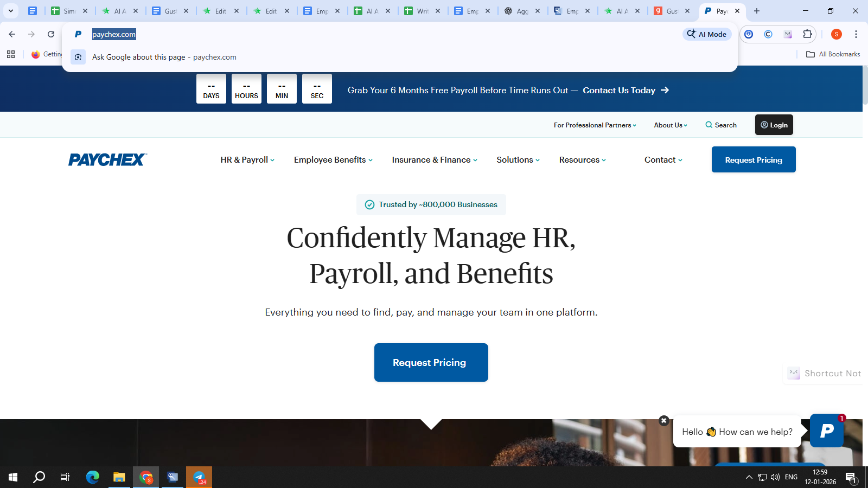This screenshot has height=488, width=868.
Task: Expand the 'HR & Payroll' menu
Action: 247,160
